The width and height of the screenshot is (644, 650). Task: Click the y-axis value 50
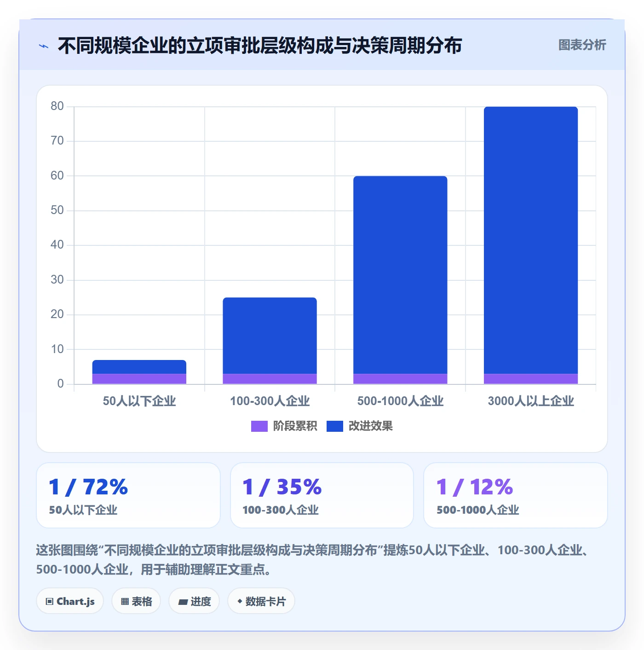click(x=57, y=210)
